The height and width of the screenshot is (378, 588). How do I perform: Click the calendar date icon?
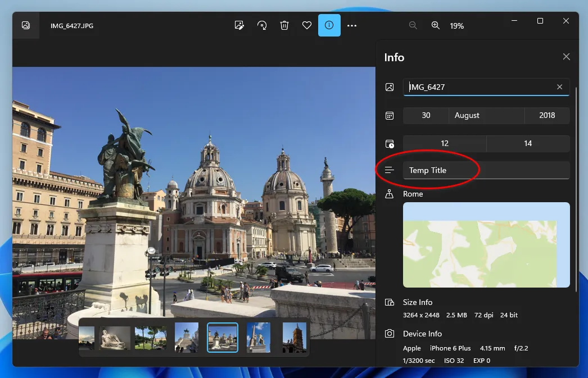[x=390, y=115]
